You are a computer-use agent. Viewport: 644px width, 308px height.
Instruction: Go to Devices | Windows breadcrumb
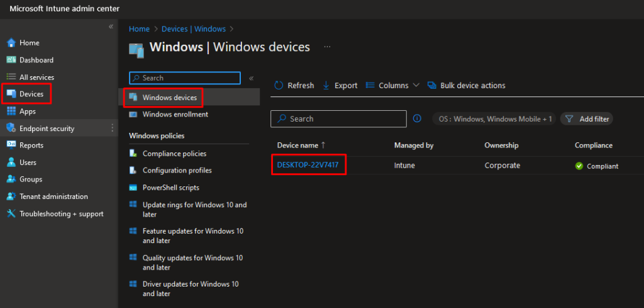pyautogui.click(x=194, y=29)
